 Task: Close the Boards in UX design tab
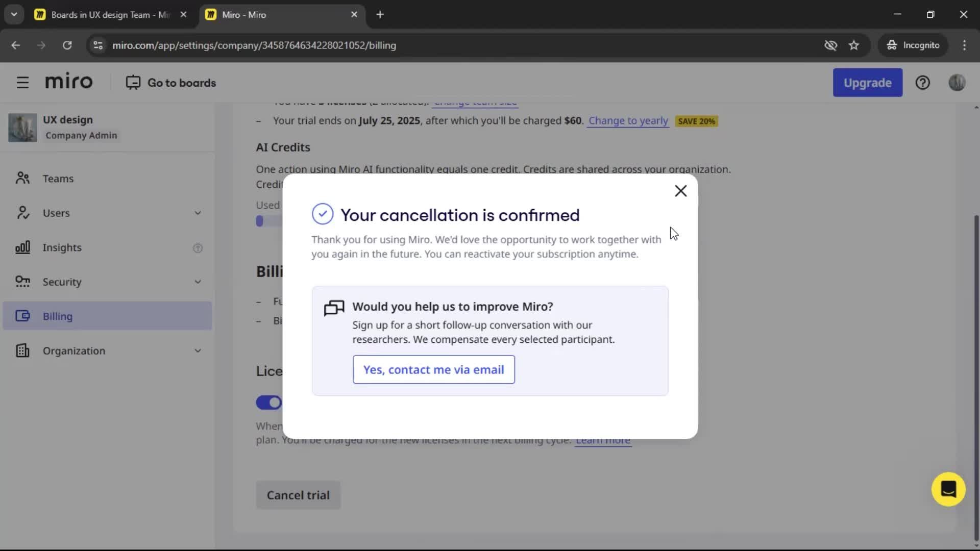pyautogui.click(x=183, y=15)
